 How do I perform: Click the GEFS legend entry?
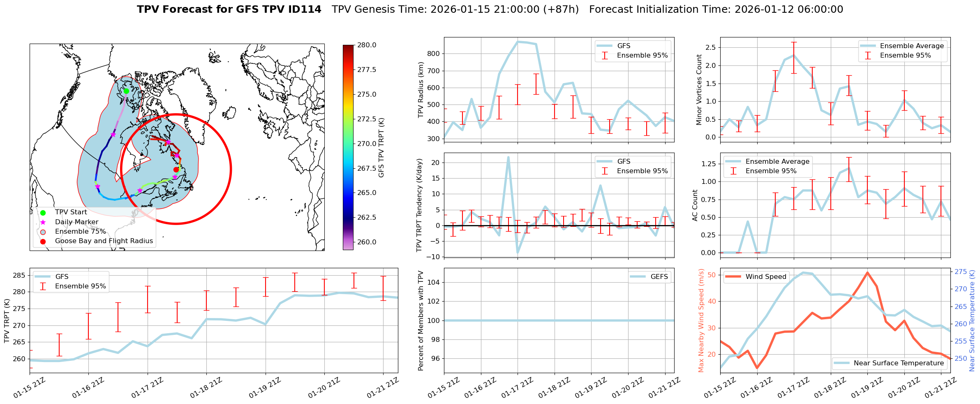click(x=659, y=277)
